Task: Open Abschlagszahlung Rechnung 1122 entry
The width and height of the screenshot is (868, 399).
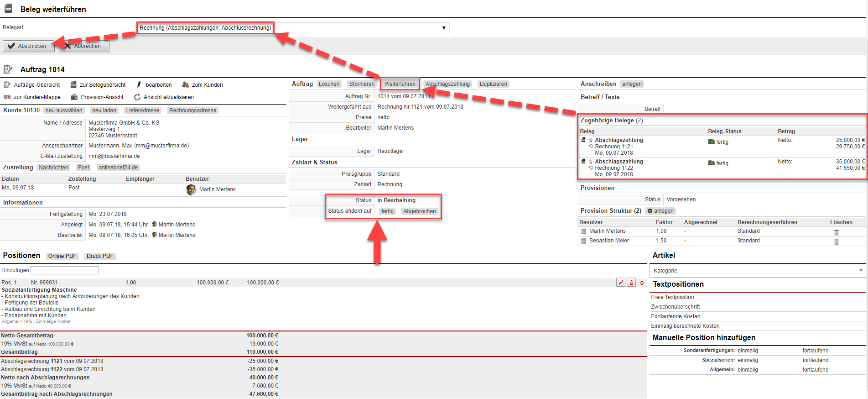Action: coord(619,162)
